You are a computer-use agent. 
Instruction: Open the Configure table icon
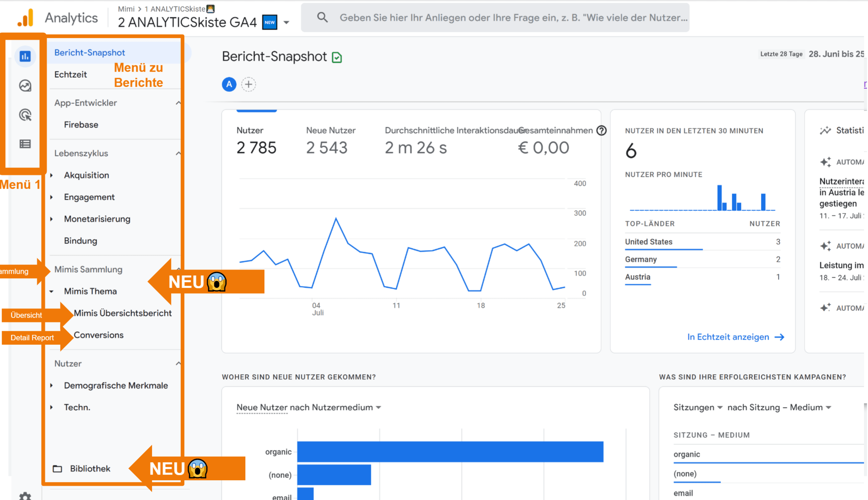[x=25, y=144]
